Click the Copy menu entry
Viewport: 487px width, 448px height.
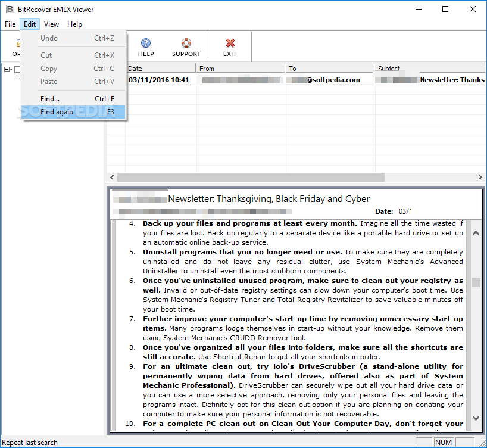73,69
